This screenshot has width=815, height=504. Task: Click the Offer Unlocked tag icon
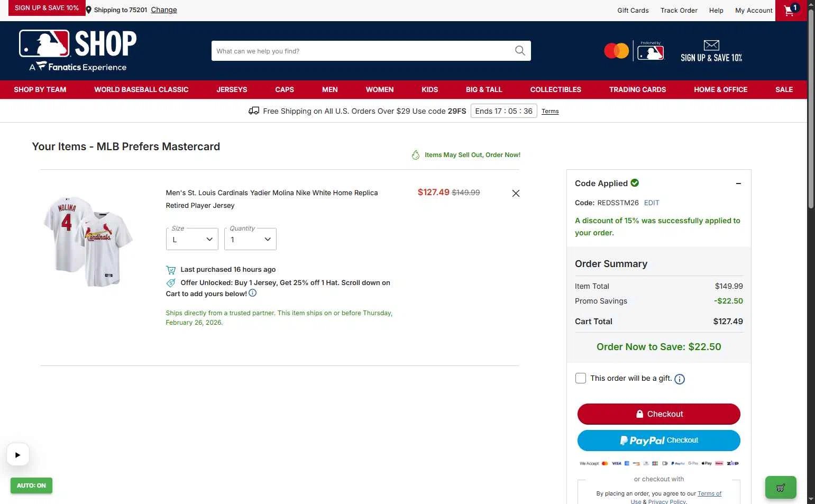[171, 283]
